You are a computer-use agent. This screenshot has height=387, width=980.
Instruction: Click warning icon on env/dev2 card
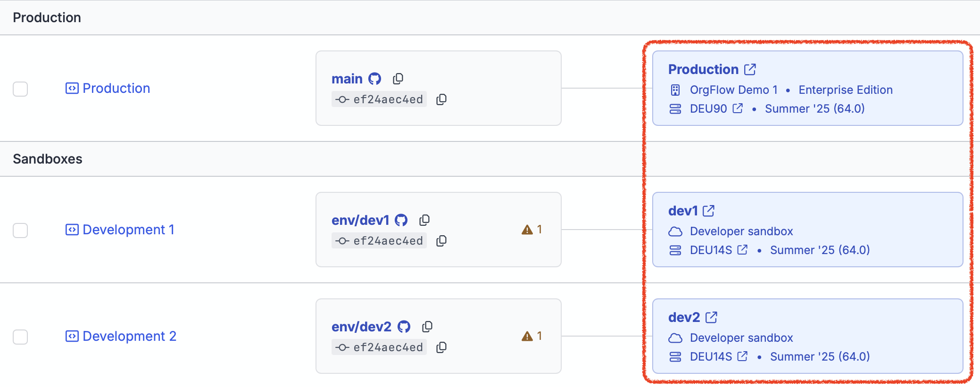527,336
